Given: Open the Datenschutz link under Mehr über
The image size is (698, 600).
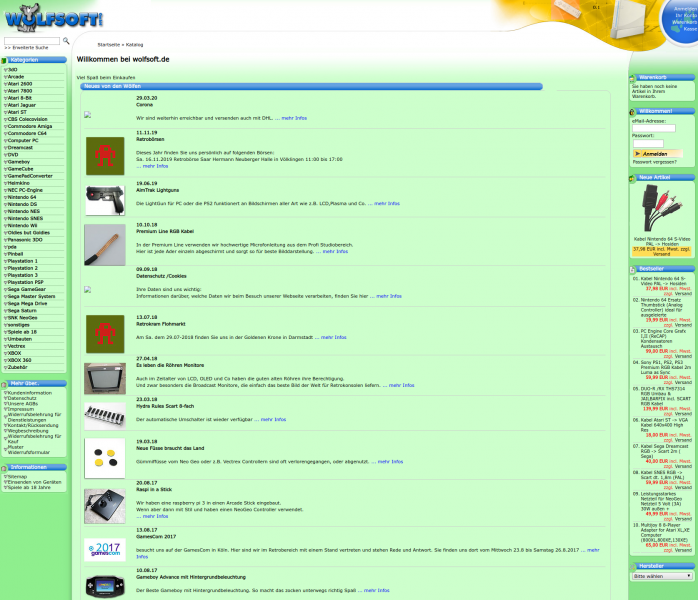Looking at the screenshot, I should tap(22, 398).
